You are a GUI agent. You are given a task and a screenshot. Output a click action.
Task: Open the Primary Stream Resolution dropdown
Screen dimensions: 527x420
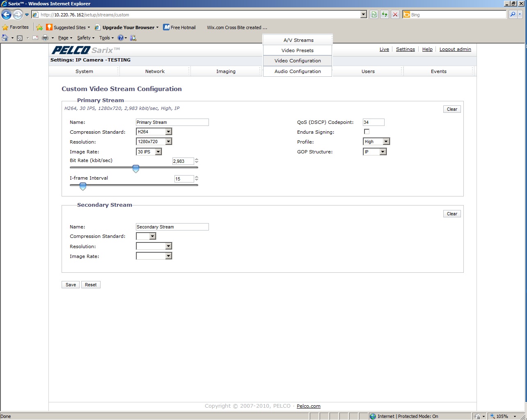point(168,142)
